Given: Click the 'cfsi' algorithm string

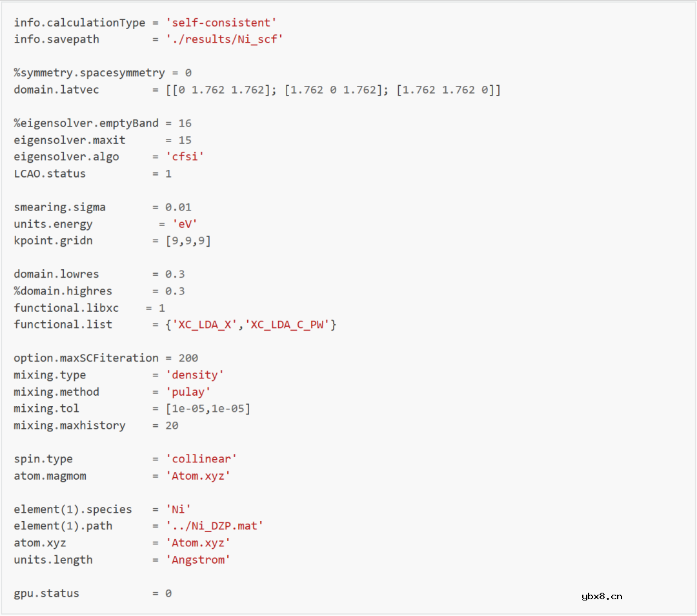Looking at the screenshot, I should [x=185, y=157].
